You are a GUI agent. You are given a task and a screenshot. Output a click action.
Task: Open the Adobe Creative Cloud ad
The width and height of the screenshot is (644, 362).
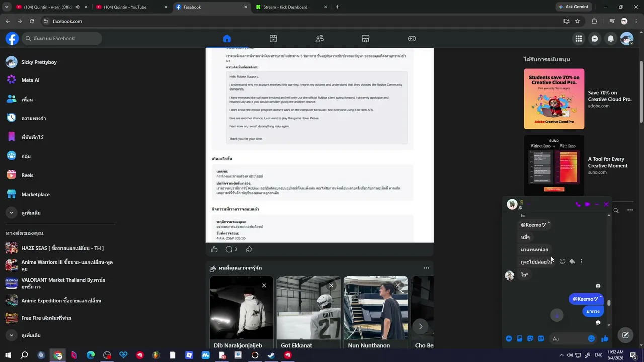[x=554, y=99]
